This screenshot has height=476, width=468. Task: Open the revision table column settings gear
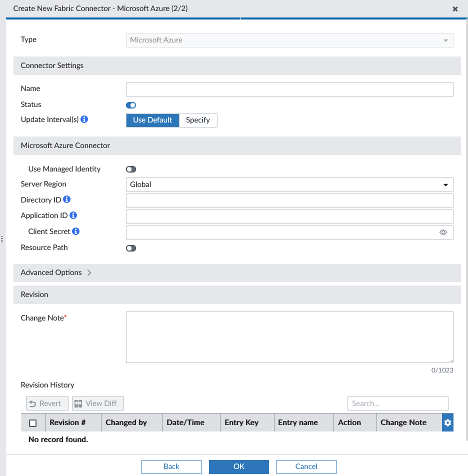[447, 422]
